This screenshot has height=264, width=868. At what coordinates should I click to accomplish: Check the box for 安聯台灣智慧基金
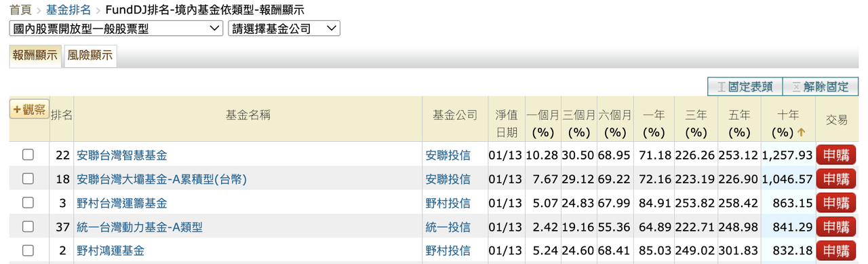pyautogui.click(x=28, y=155)
